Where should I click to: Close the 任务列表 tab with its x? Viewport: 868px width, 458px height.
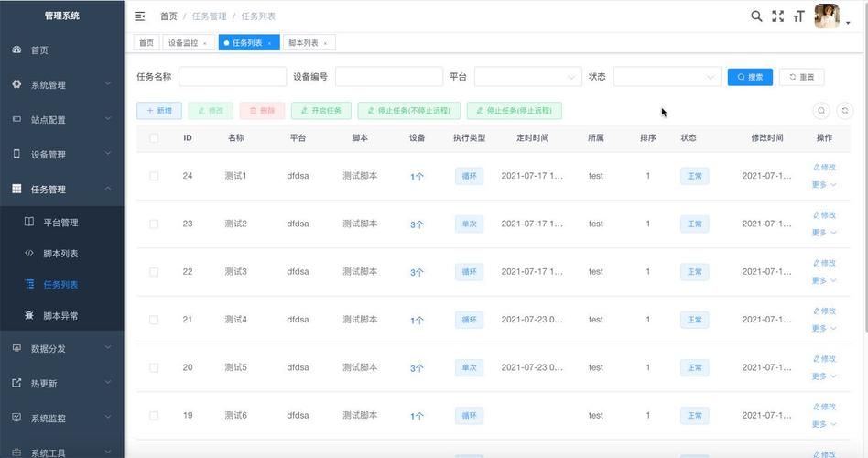pyautogui.click(x=269, y=43)
